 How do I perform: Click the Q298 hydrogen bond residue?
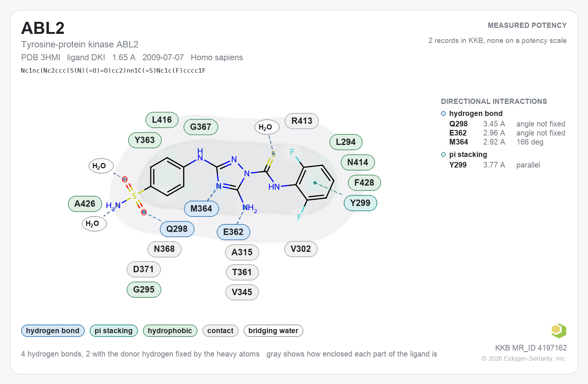pos(177,229)
